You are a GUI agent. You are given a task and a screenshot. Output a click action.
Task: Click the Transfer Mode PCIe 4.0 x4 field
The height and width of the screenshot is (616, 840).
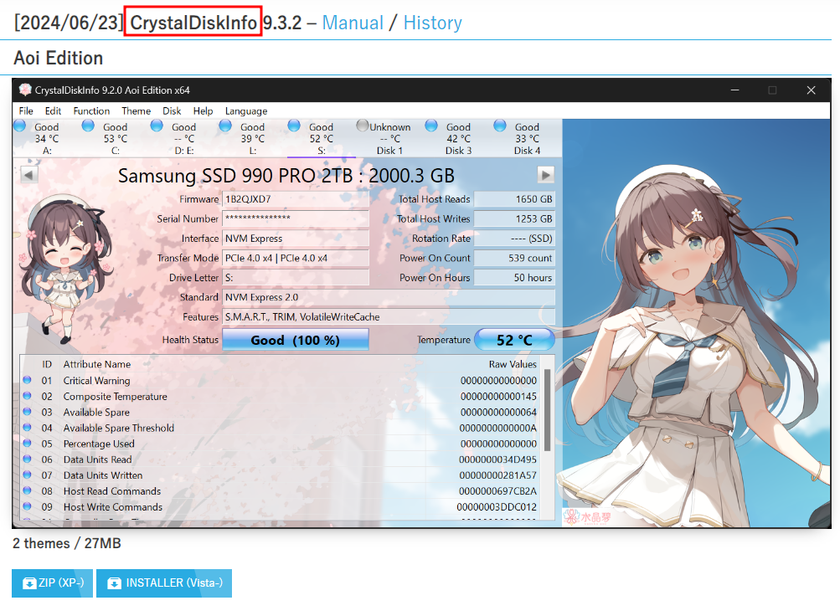(296, 258)
